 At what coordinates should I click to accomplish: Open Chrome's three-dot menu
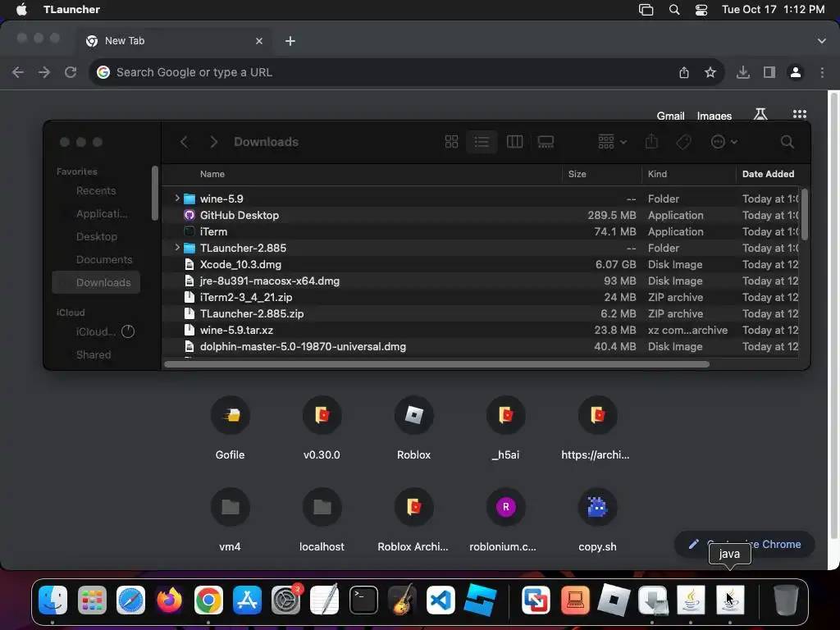(x=822, y=72)
